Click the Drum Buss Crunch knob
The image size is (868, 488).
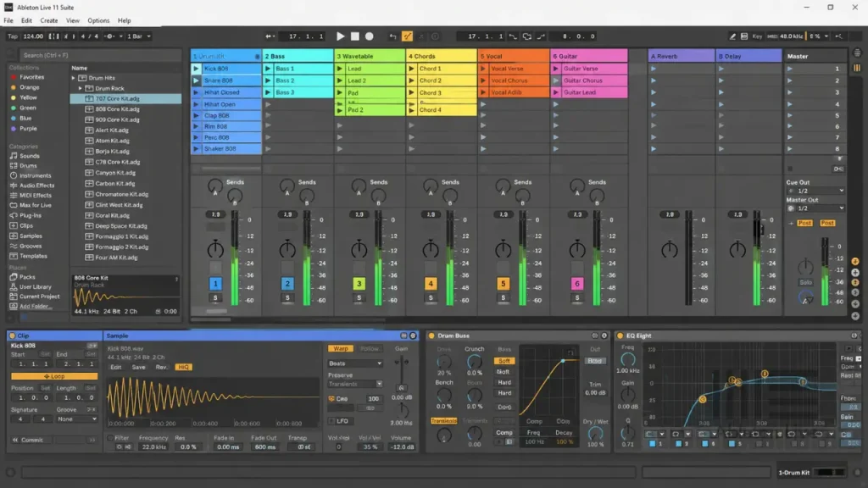pos(475,362)
